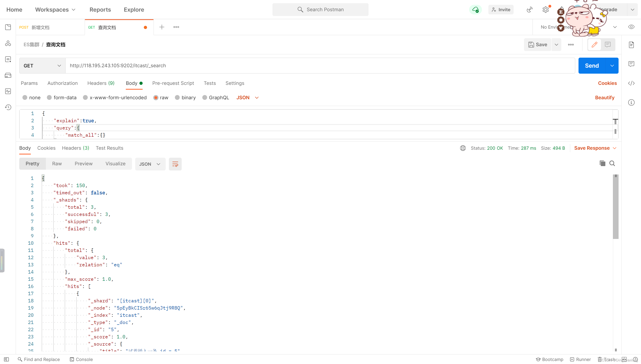This screenshot has width=641, height=364.
Task: Toggle word wrap in response
Action: (x=175, y=164)
